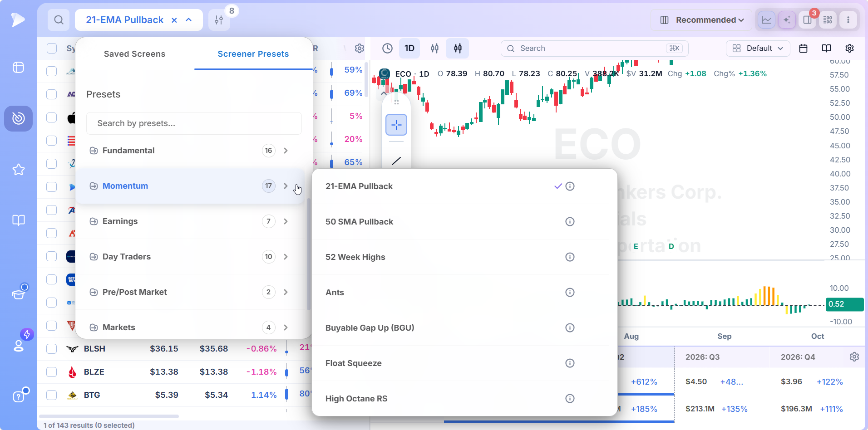Open the search magnifier in top bar
The width and height of the screenshot is (868, 430).
click(59, 20)
